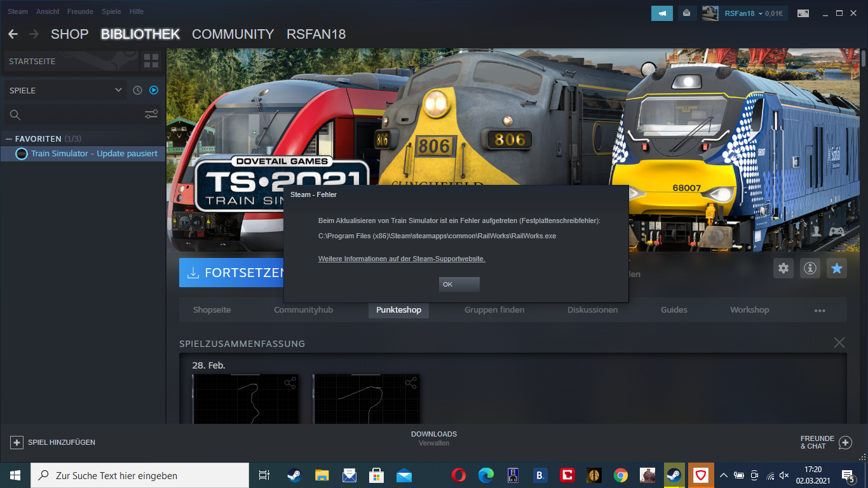
Task: Launch Microsoft Edge from taskbar
Action: click(486, 475)
